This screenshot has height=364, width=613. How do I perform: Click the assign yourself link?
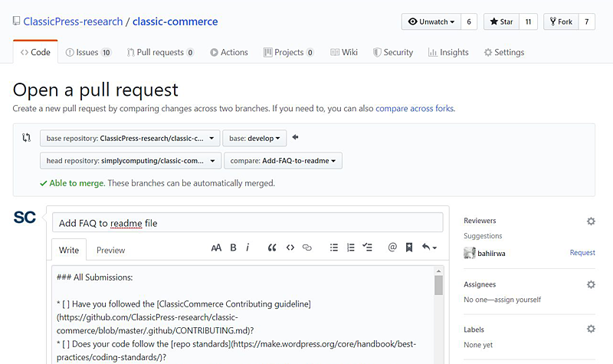point(518,300)
